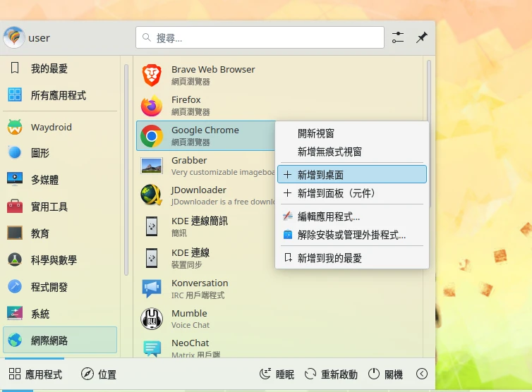Click the 我的最愛 bookmark icon
Viewport: 532px width, 392px height.
[x=15, y=68]
